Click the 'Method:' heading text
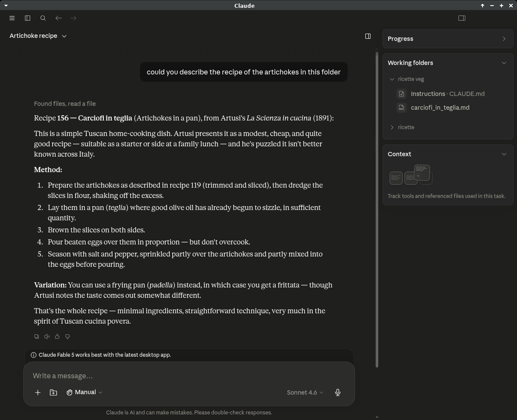This screenshot has height=420, width=517. point(48,170)
